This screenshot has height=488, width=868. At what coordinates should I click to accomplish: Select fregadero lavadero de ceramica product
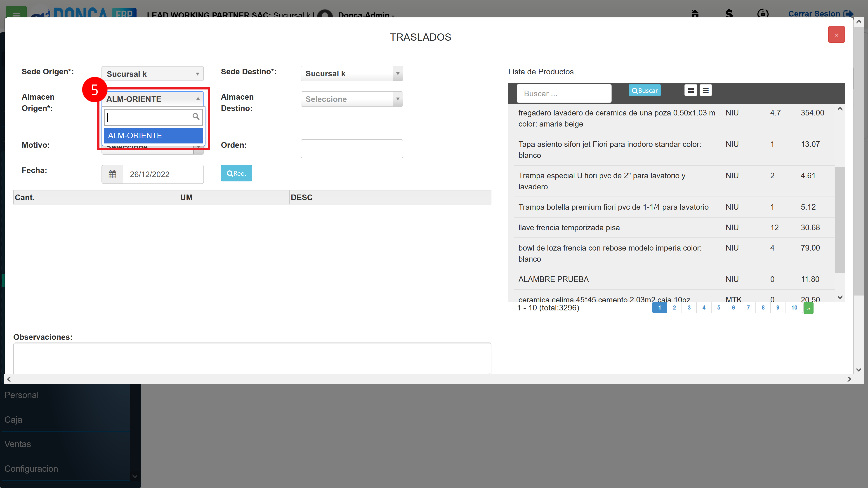pos(674,118)
